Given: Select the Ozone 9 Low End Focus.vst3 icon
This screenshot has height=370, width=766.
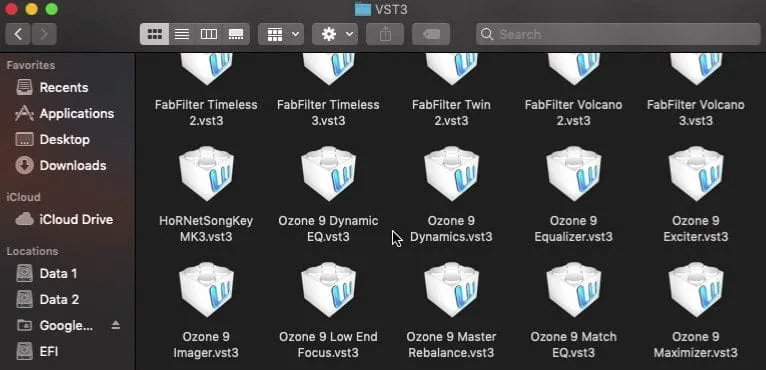Looking at the screenshot, I should 328,289.
